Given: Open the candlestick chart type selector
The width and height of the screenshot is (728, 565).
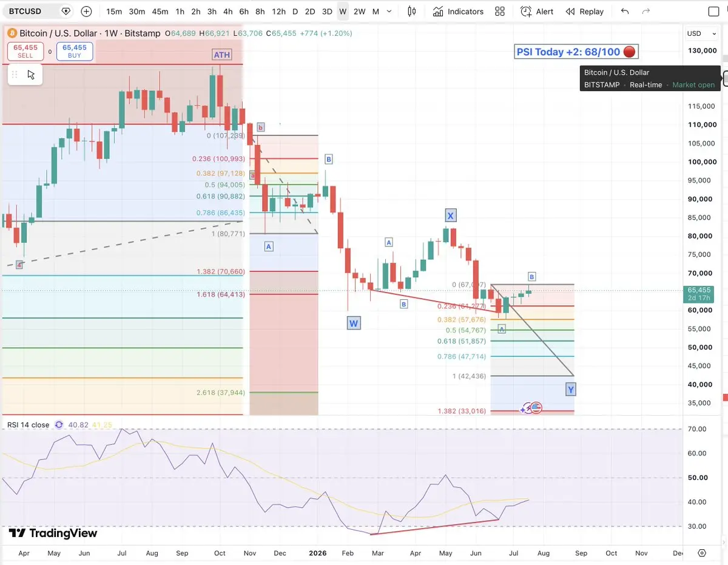Looking at the screenshot, I should pos(412,12).
